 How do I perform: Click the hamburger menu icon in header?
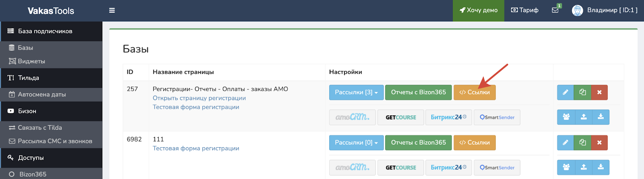point(112,10)
